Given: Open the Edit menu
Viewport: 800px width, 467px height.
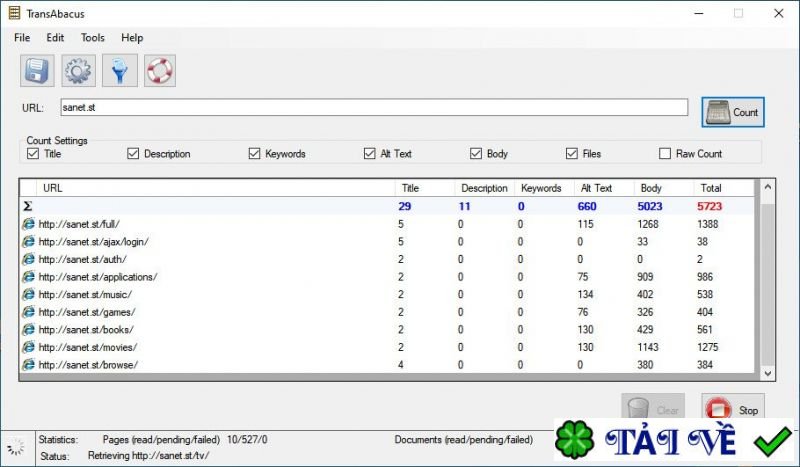Looking at the screenshot, I should (55, 38).
